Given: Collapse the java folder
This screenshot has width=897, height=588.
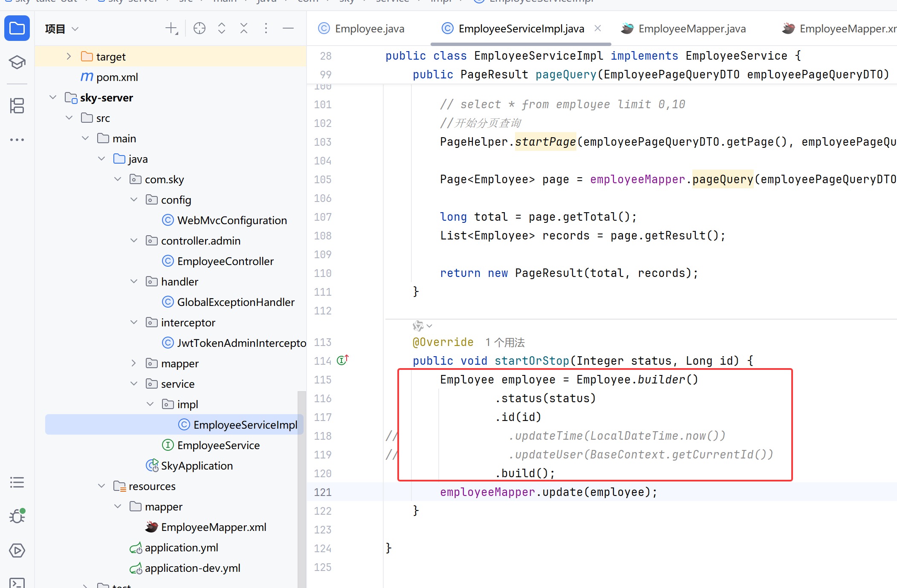Looking at the screenshot, I should 101,159.
